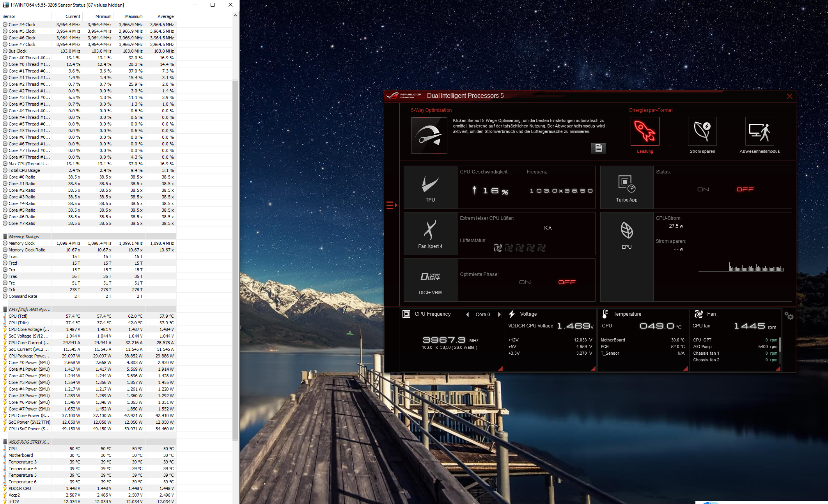Start the 5-Way Optimization speedometer icon
Image resolution: width=828 pixels, height=504 pixels.
click(x=429, y=135)
